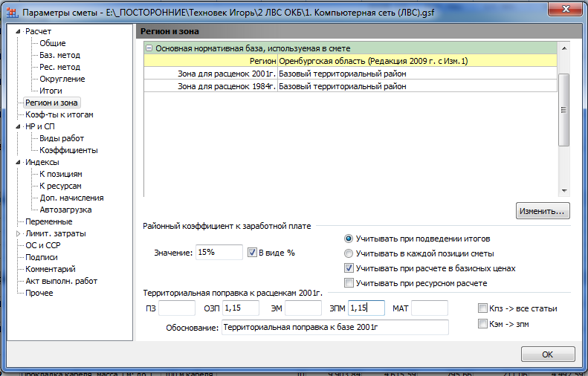588x376 pixels.
Task: Open Доп. начисления page
Action: (71, 198)
